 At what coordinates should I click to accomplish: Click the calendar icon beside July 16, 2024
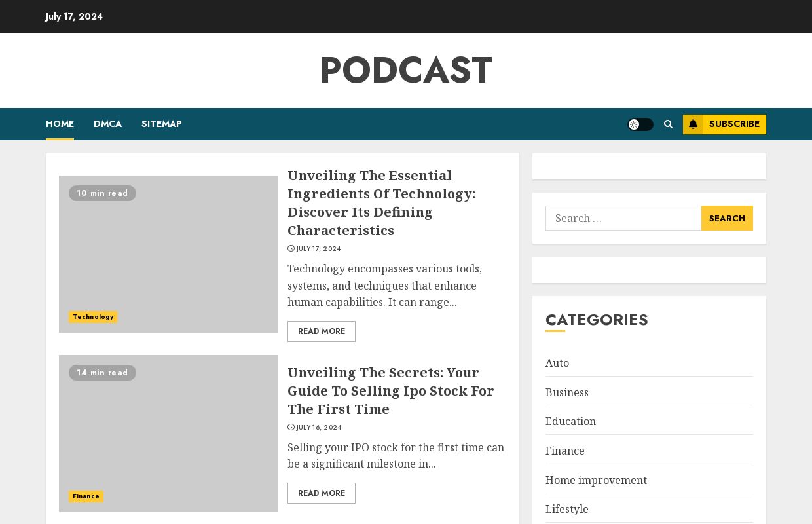click(291, 427)
